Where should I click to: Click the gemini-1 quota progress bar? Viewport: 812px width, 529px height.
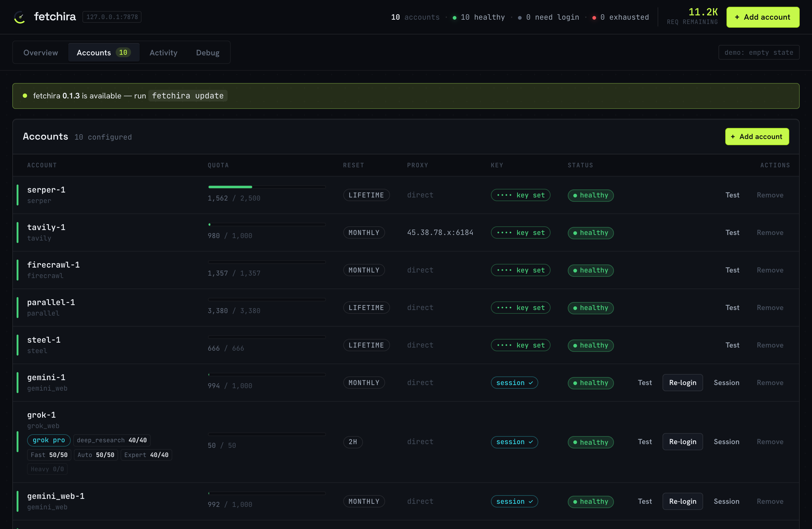pyautogui.click(x=267, y=375)
